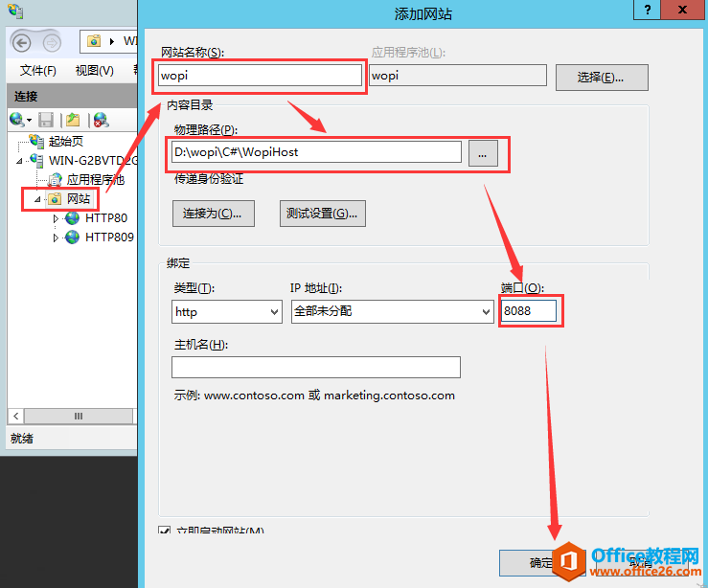Expand the HTTP80 site node
Screen dimensions: 708x588
(56, 218)
